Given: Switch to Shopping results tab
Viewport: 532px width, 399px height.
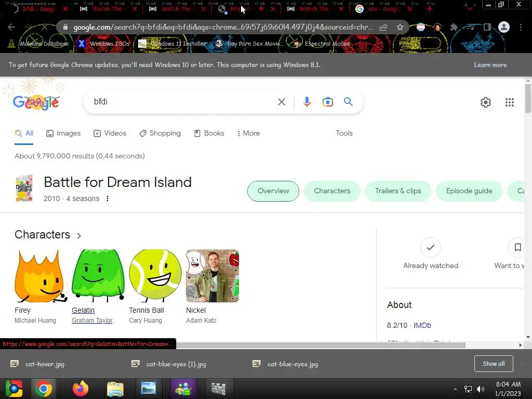Looking at the screenshot, I should [160, 134].
